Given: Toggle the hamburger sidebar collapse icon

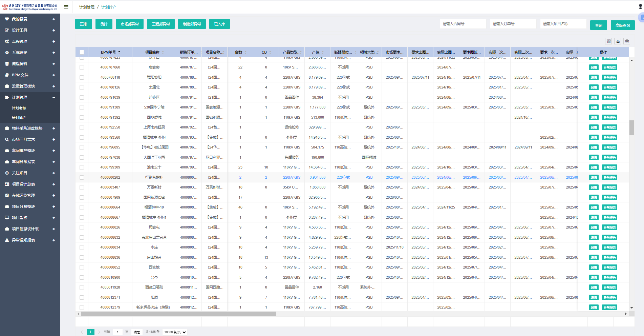Looking at the screenshot, I should (66, 7).
